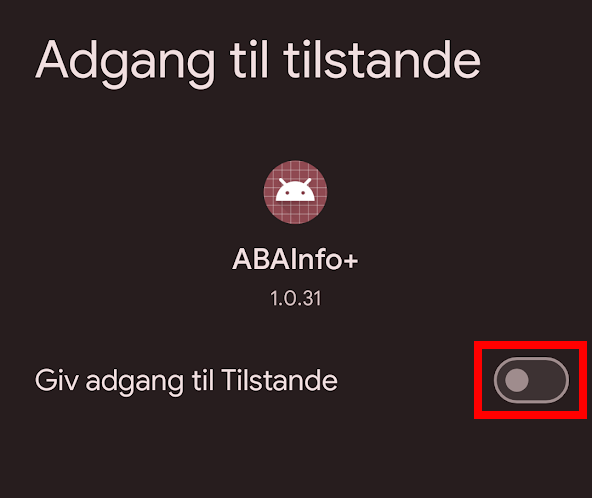This screenshot has width=592, height=498.
Task: Tap the plus sign in ABAInfo+
Action: pos(351,261)
